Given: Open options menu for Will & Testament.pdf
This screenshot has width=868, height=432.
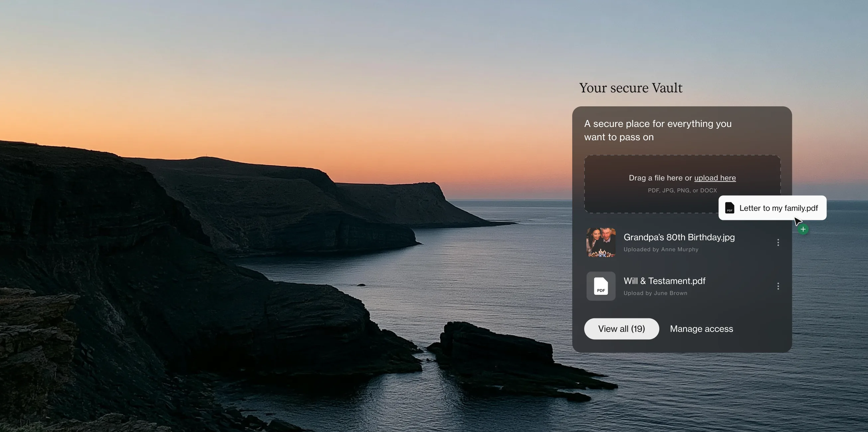Looking at the screenshot, I should point(778,286).
